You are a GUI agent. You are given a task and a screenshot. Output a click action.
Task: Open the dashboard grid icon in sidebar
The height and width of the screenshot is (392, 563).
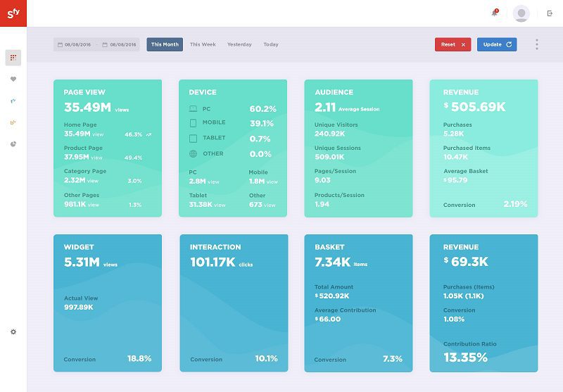[x=13, y=57]
